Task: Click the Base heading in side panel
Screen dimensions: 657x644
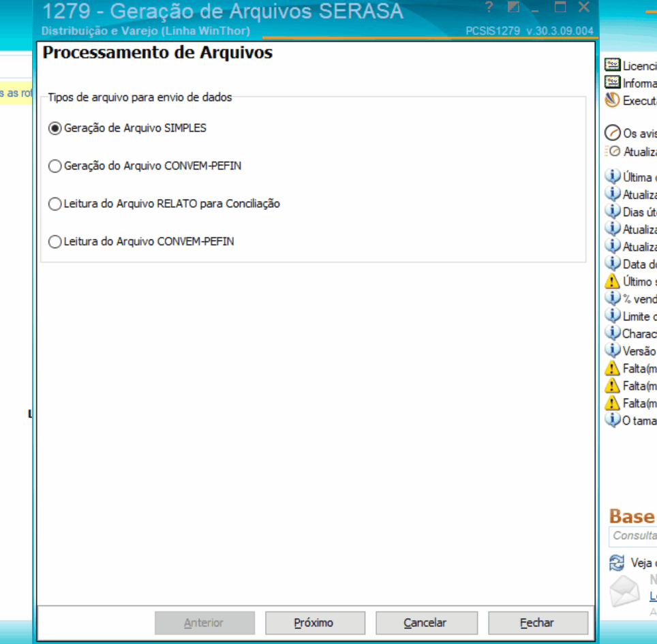Action: tap(632, 516)
